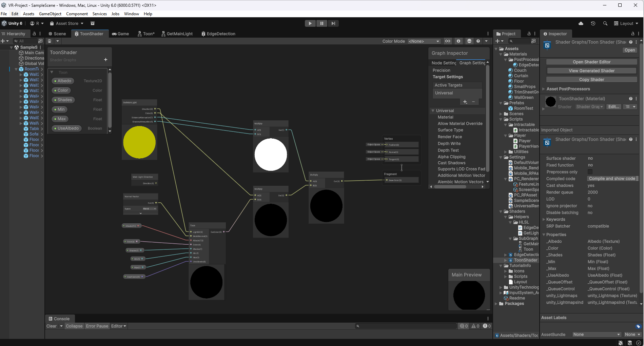
Task: Toggle console error messages filter
Action: pos(487,326)
